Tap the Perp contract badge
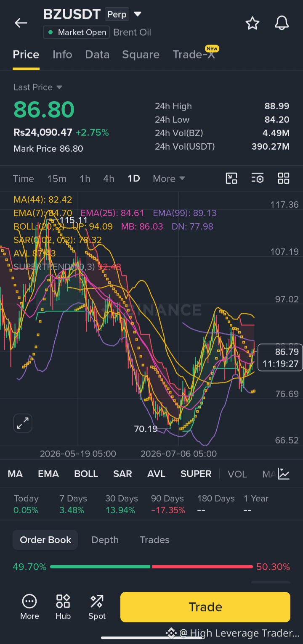The width and height of the screenshot is (303, 644). coord(117,15)
